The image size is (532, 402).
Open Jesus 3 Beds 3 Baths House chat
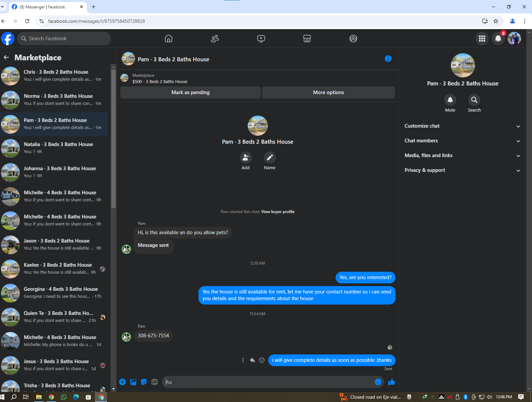pos(54,365)
